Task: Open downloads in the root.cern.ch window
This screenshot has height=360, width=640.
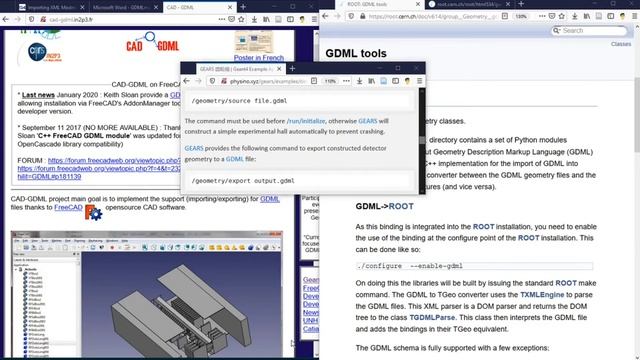Action: click(x=575, y=16)
